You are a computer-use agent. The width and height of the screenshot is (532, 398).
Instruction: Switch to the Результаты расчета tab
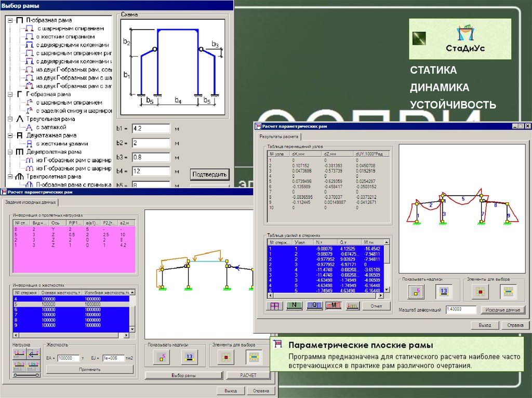[280, 136]
